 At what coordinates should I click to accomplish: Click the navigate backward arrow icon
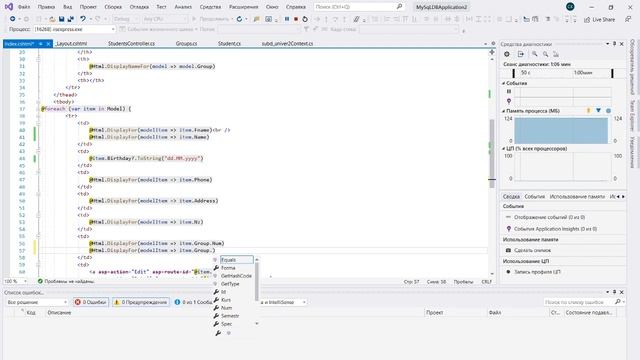point(13,19)
